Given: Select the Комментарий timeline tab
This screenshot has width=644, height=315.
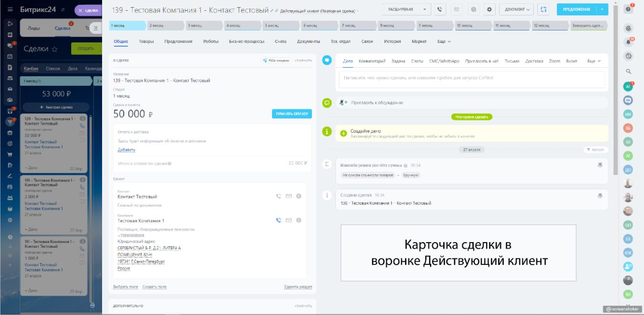Looking at the screenshot, I should click(372, 61).
